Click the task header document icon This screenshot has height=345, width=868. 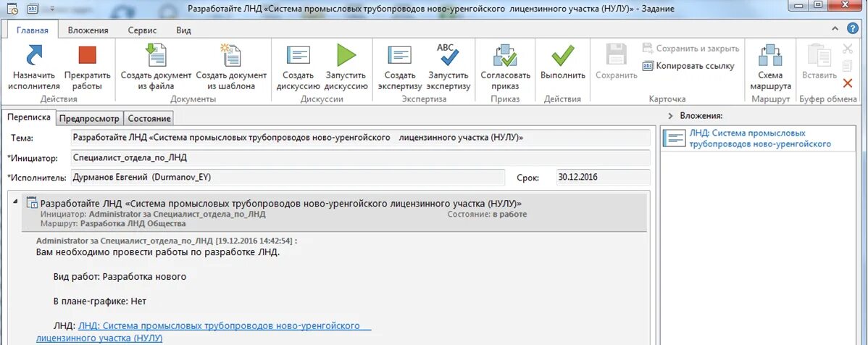pyautogui.click(x=32, y=202)
